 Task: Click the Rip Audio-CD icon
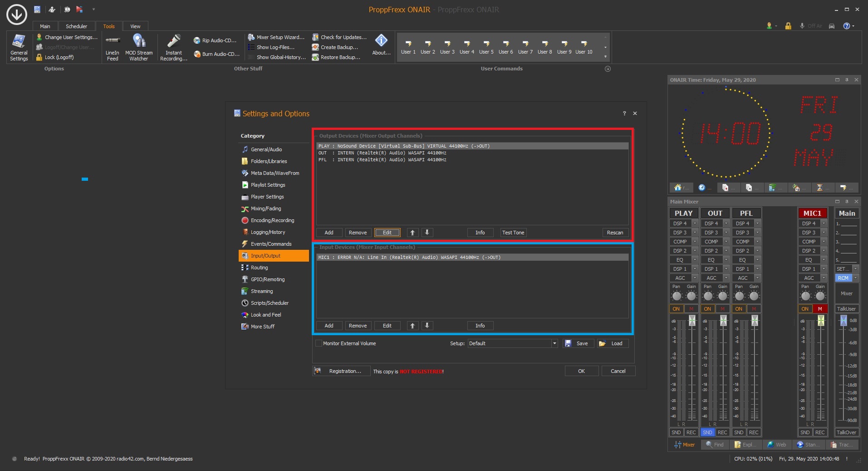(197, 40)
